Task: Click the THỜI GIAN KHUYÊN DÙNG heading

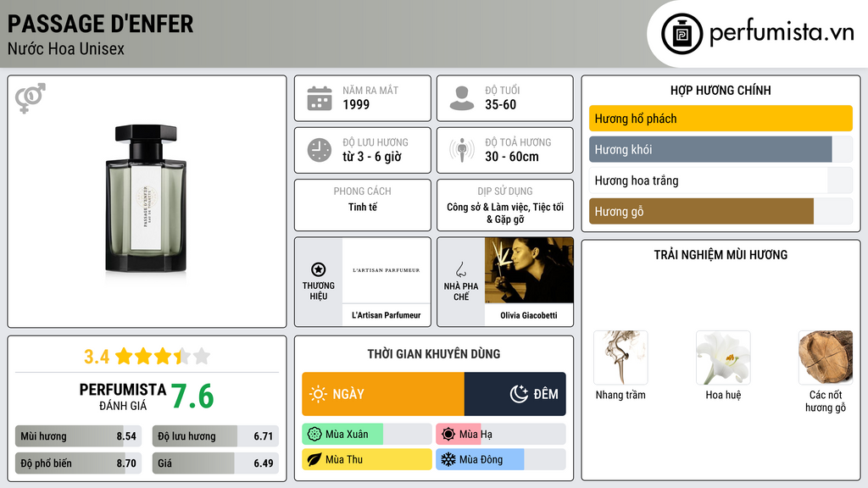Action: [x=434, y=354]
